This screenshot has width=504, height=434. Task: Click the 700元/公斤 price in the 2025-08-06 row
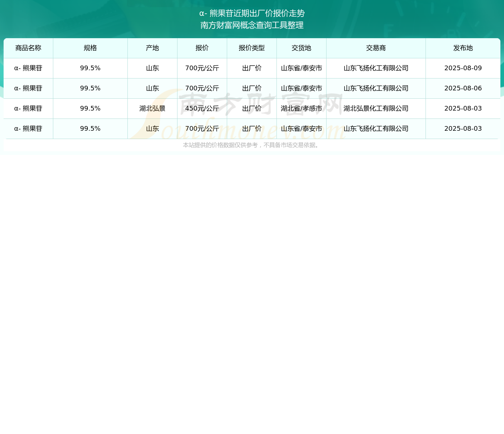(202, 88)
